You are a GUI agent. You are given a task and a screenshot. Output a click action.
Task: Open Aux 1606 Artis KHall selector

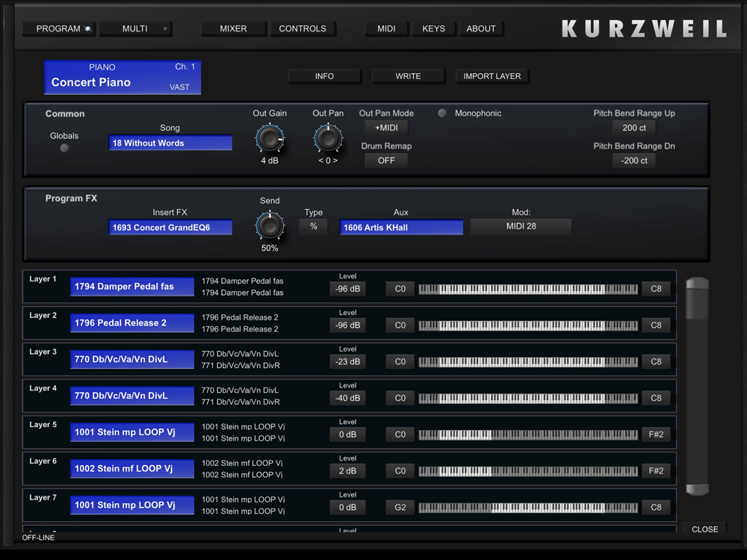coord(401,227)
